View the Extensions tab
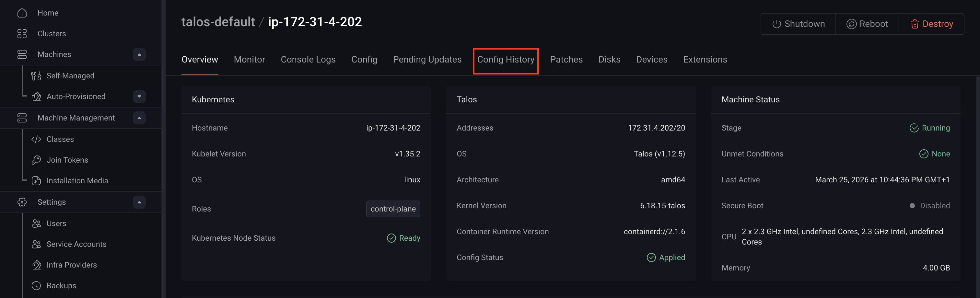This screenshot has height=298, width=980. 705,59
